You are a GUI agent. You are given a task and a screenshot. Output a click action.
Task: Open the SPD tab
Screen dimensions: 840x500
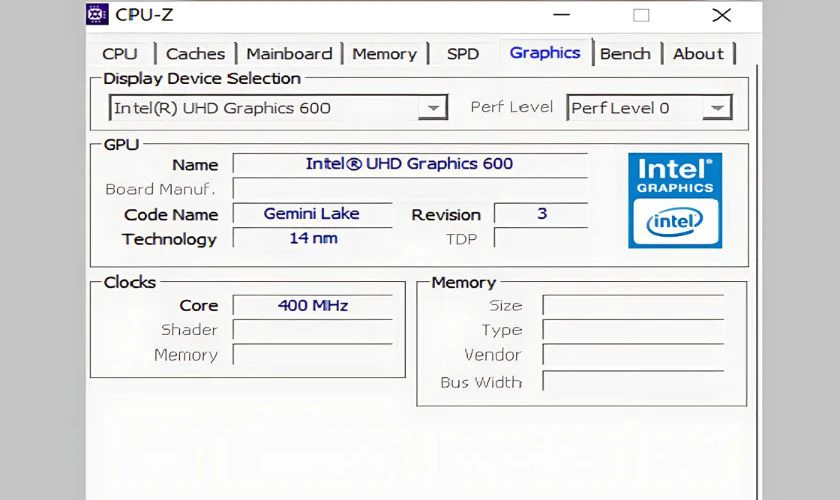463,54
